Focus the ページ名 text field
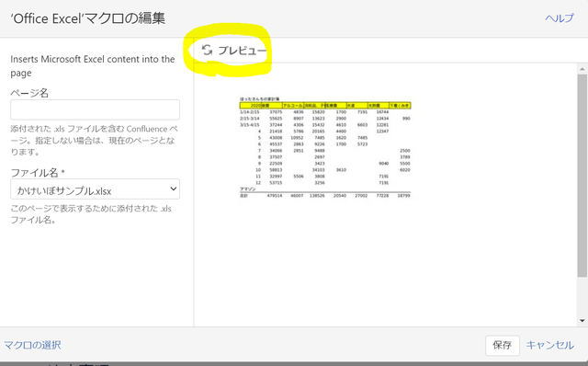588x366 pixels. click(x=95, y=109)
